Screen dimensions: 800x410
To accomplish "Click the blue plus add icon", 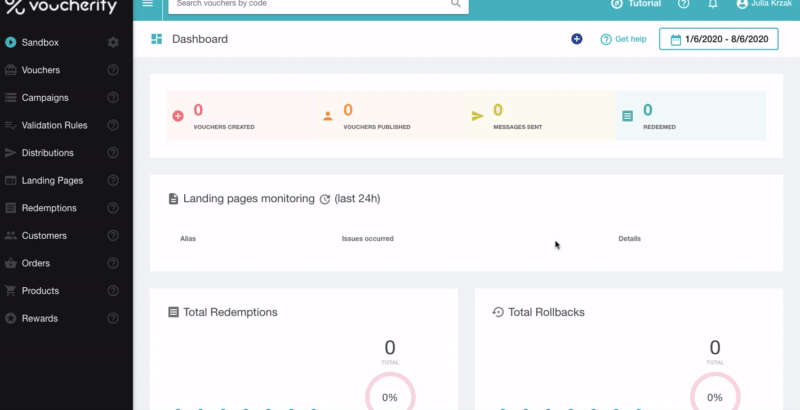I will pyautogui.click(x=577, y=39).
